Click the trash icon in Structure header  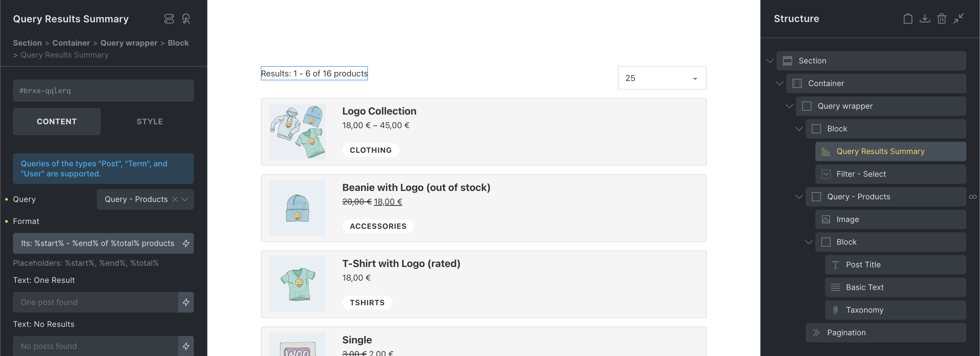pyautogui.click(x=941, y=19)
